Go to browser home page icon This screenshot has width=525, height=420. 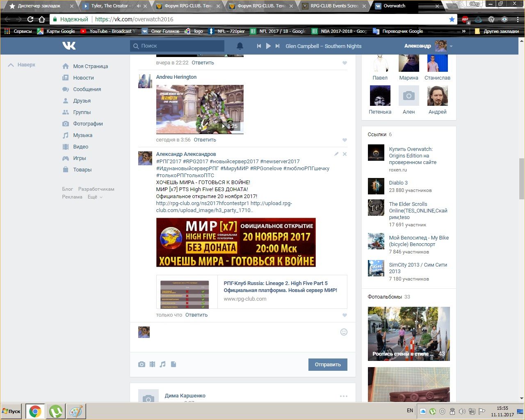[42, 19]
